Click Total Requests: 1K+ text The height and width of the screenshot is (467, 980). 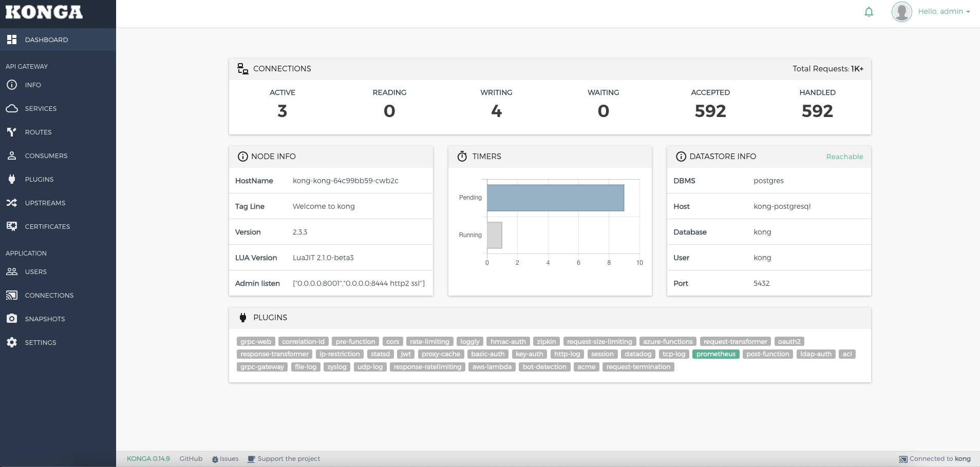[x=828, y=69]
